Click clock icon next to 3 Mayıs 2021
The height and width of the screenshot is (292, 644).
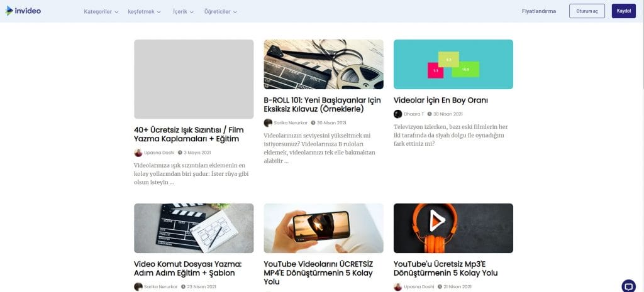[180, 153]
